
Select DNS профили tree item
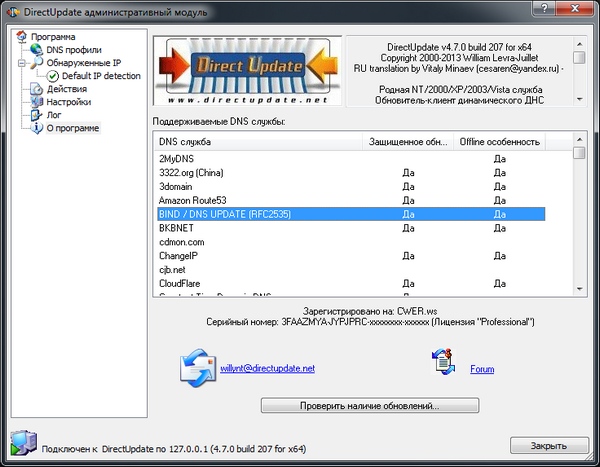[74, 50]
